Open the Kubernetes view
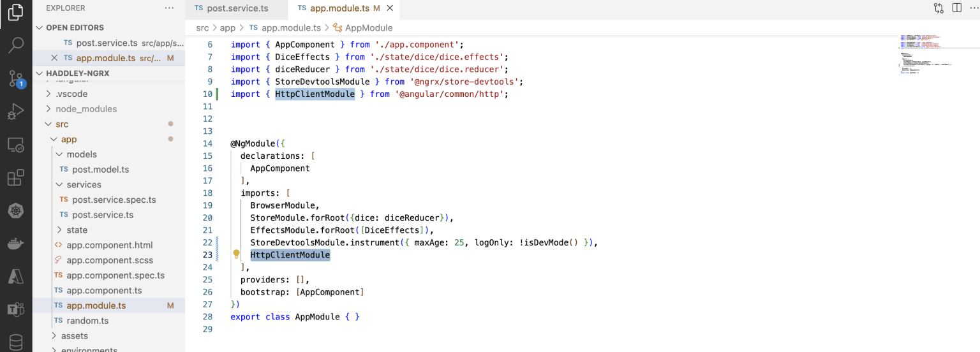Viewport: 980px width, 352px height. coord(16,211)
